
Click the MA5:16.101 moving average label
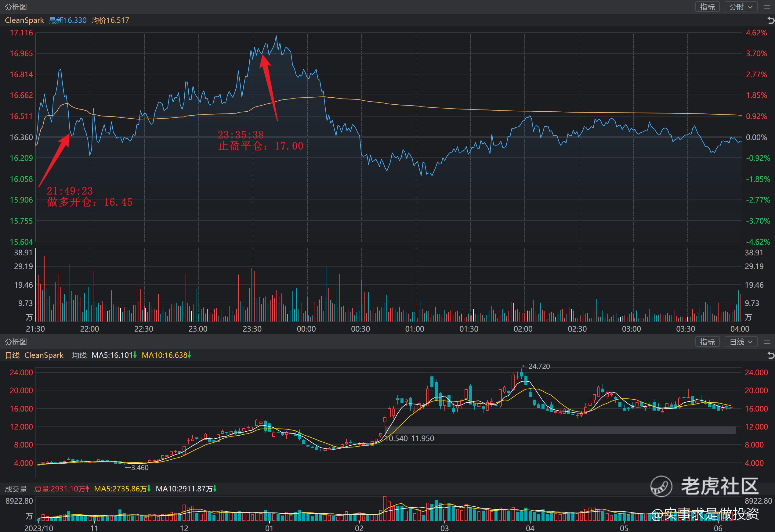click(114, 355)
